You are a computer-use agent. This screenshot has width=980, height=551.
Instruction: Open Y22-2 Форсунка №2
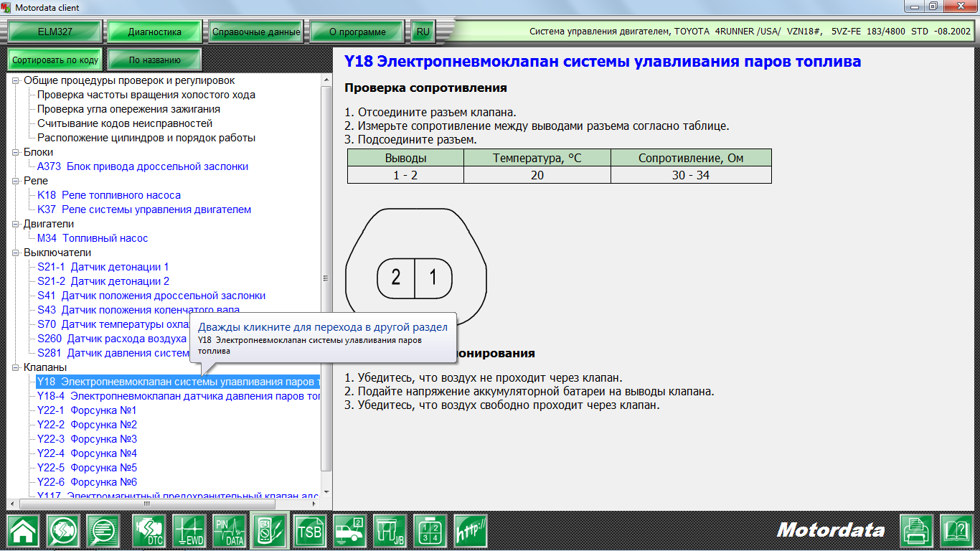click(x=87, y=425)
